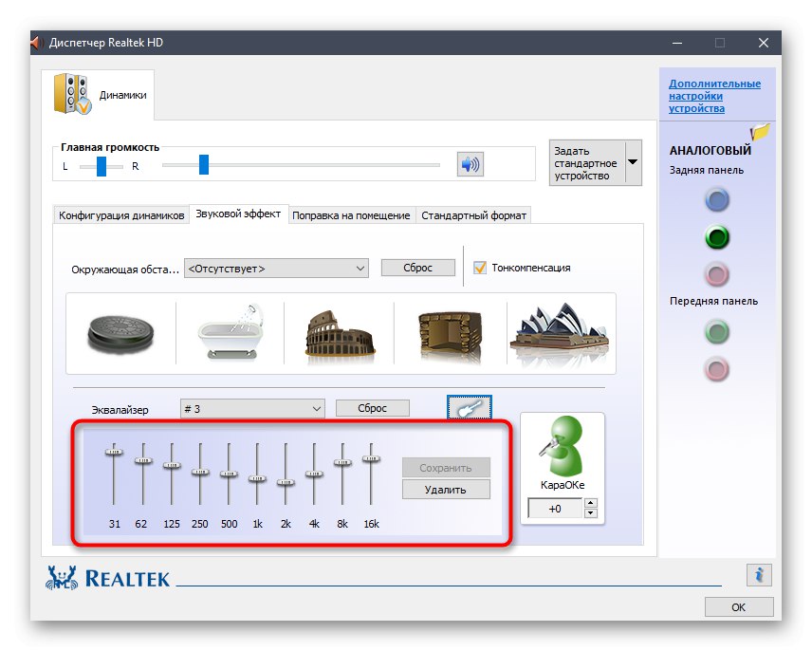The width and height of the screenshot is (812, 651).
Task: Open Дополнительные настройки устройства link
Action: 714,96
